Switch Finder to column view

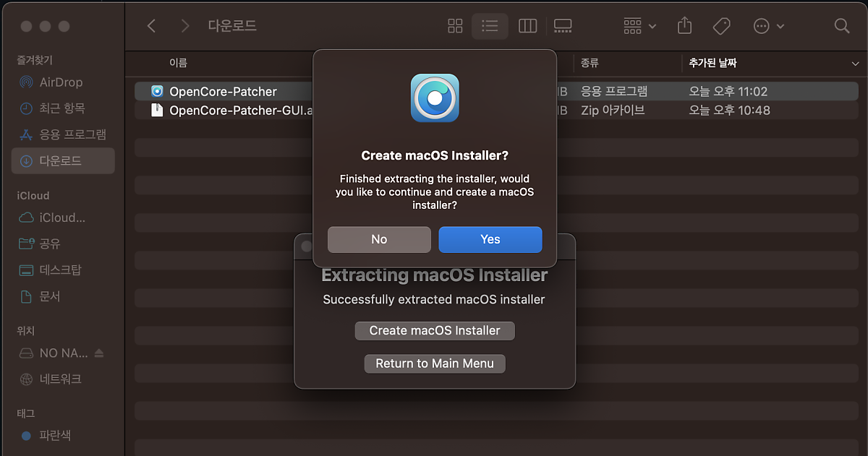[527, 26]
